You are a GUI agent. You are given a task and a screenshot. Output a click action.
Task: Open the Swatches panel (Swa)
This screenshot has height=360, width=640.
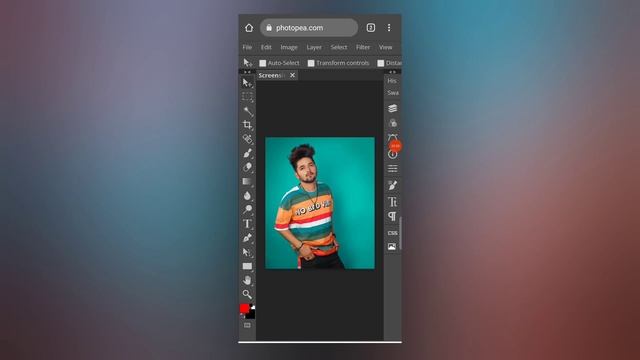[x=393, y=93]
